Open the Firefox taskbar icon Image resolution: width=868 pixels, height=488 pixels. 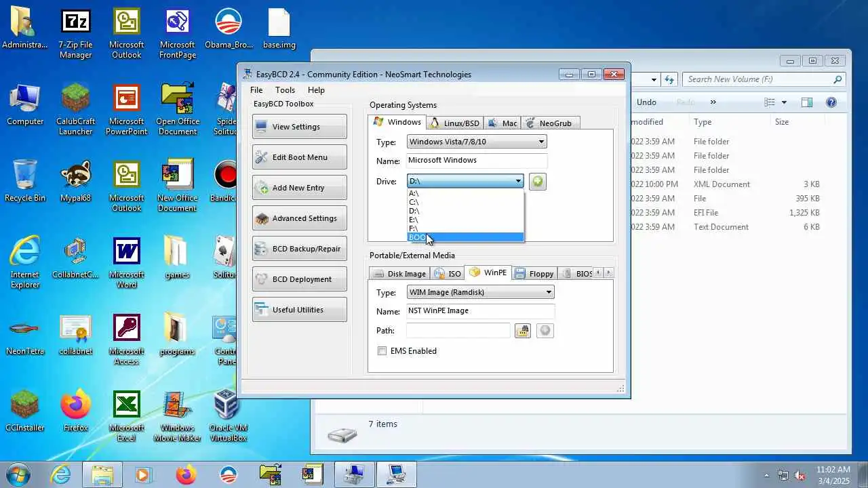(185, 474)
